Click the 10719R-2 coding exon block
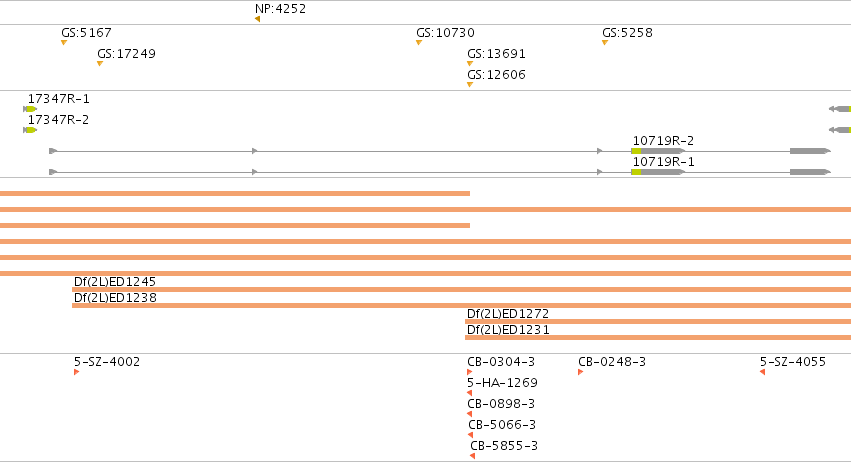 (636, 151)
